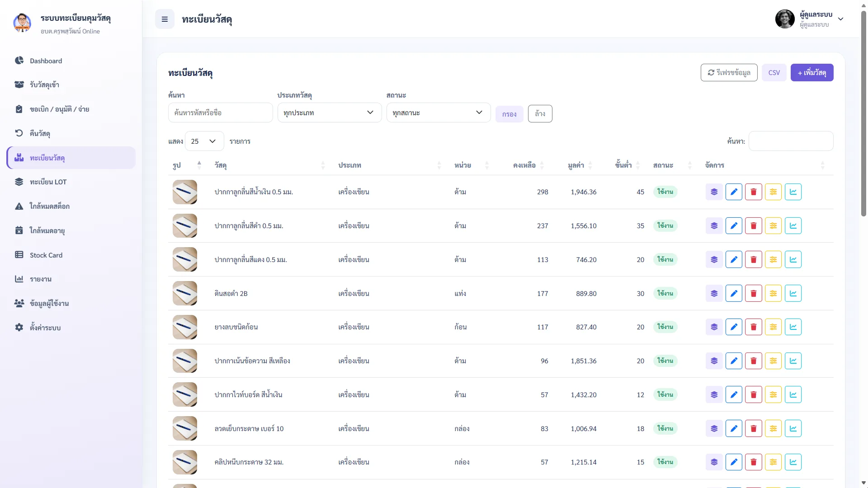Open the สถานะ filter dropdown
This screenshot has width=868, height=488.
pos(439,113)
